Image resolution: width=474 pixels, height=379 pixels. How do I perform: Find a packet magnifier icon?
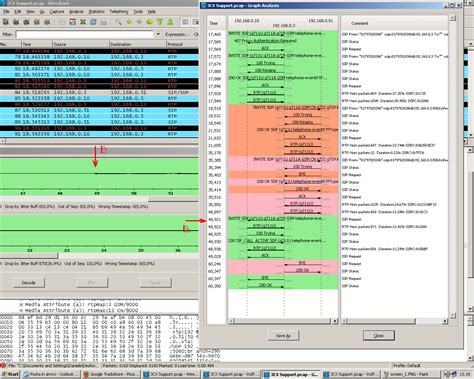tap(118, 22)
